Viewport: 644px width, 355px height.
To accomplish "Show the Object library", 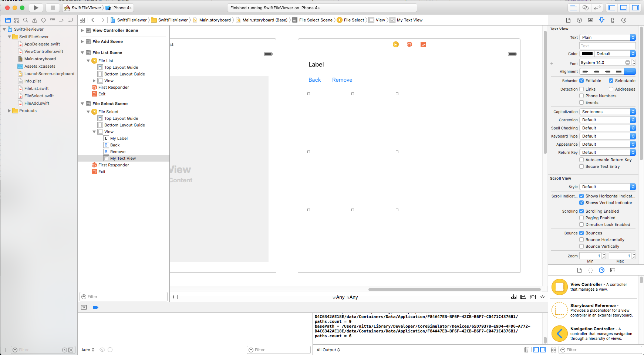I will click(x=601, y=270).
